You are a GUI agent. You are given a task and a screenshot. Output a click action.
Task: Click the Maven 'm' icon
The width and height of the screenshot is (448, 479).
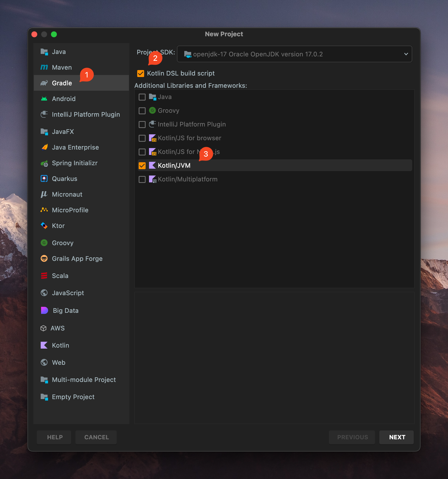44,67
